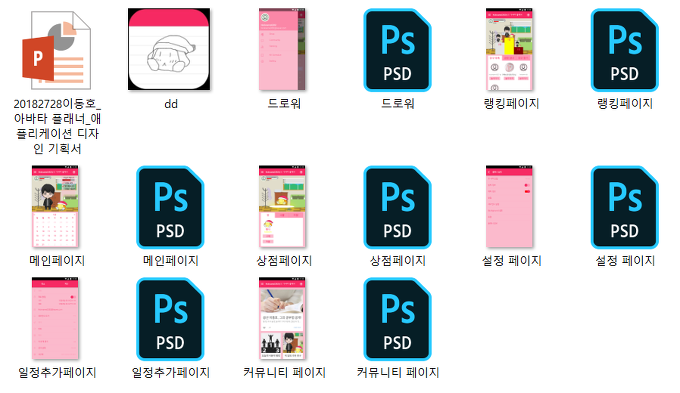
Task: Click the file name label dd
Action: point(171,104)
